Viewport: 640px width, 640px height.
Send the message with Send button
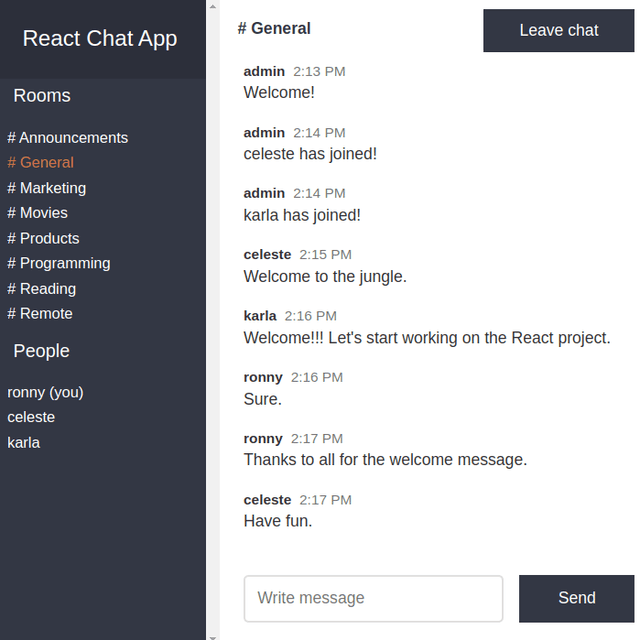tap(576, 598)
